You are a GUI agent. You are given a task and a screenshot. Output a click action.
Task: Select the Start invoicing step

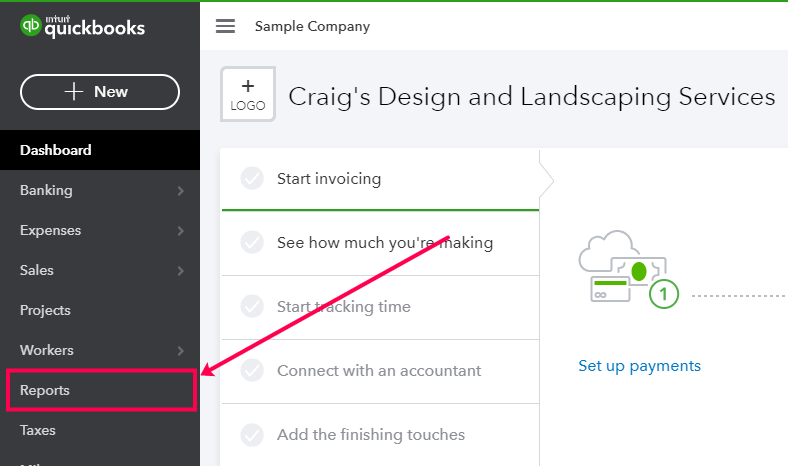point(380,179)
